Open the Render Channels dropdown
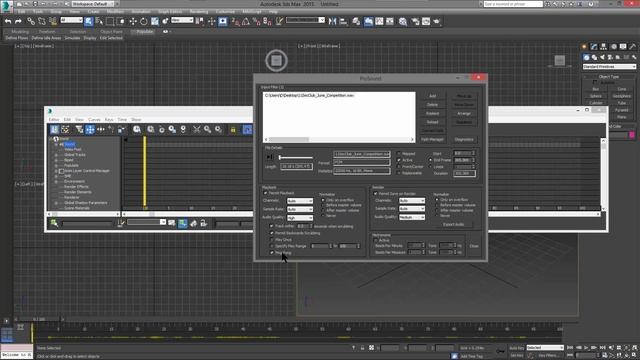The height and width of the screenshot is (360, 640). tap(411, 200)
